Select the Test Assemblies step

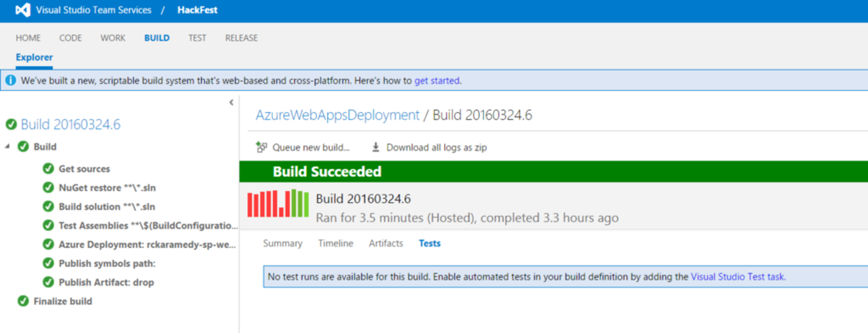coord(148,225)
